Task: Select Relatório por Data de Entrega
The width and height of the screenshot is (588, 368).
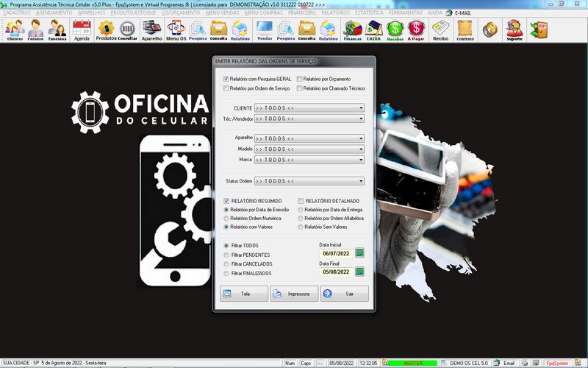Action: pos(301,210)
